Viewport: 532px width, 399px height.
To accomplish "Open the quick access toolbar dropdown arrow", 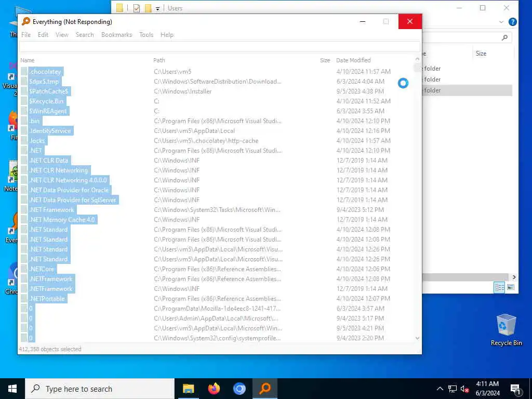I will tap(158, 8).
